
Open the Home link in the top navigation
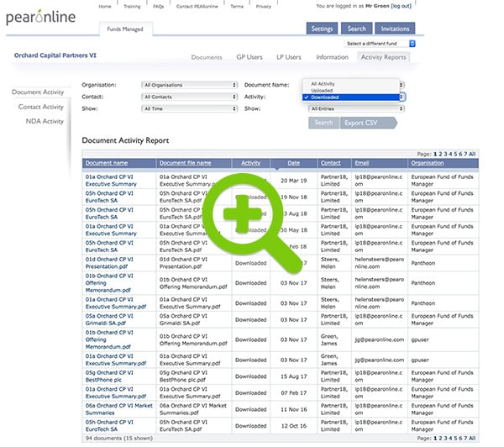[x=105, y=7]
